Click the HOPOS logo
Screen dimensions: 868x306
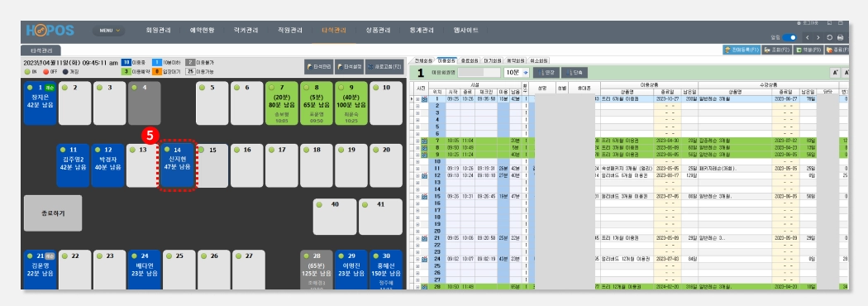[50, 31]
